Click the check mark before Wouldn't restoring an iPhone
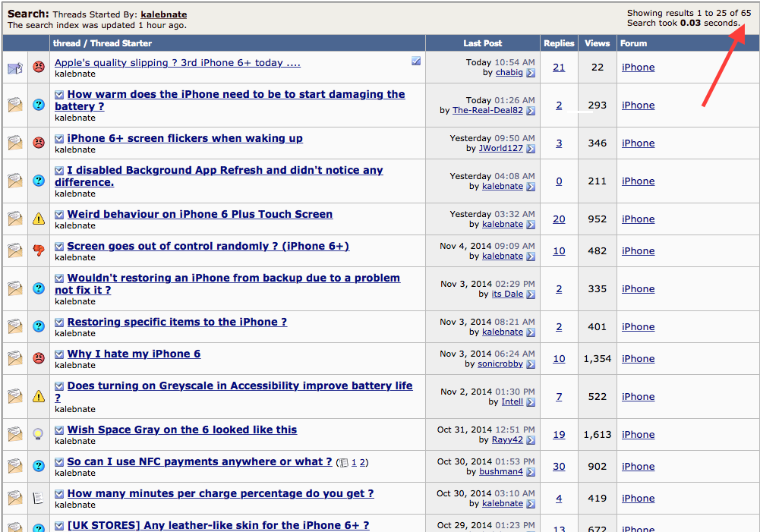Screen dimensions: 760x532 [59, 278]
